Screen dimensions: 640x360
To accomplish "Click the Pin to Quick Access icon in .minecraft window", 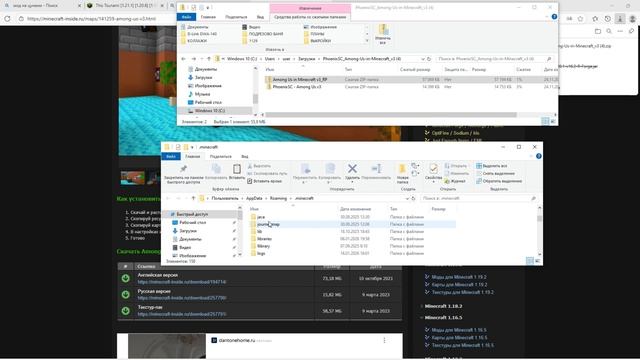I will (183, 169).
